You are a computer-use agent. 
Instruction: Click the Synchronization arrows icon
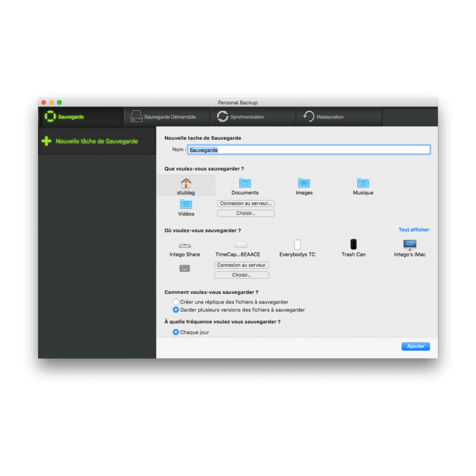point(223,116)
